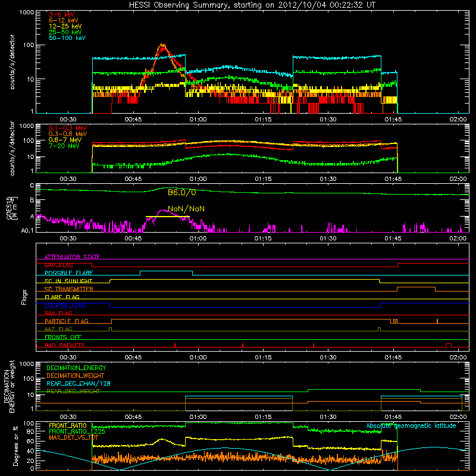Click the PARTICLE_FLAG label
This screenshot has height=476, width=476.
(x=67, y=321)
